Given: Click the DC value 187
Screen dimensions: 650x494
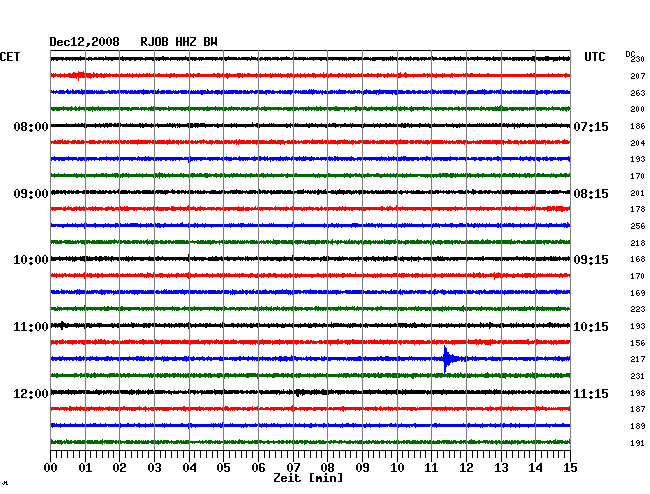Looking at the screenshot, I should click(x=638, y=409).
